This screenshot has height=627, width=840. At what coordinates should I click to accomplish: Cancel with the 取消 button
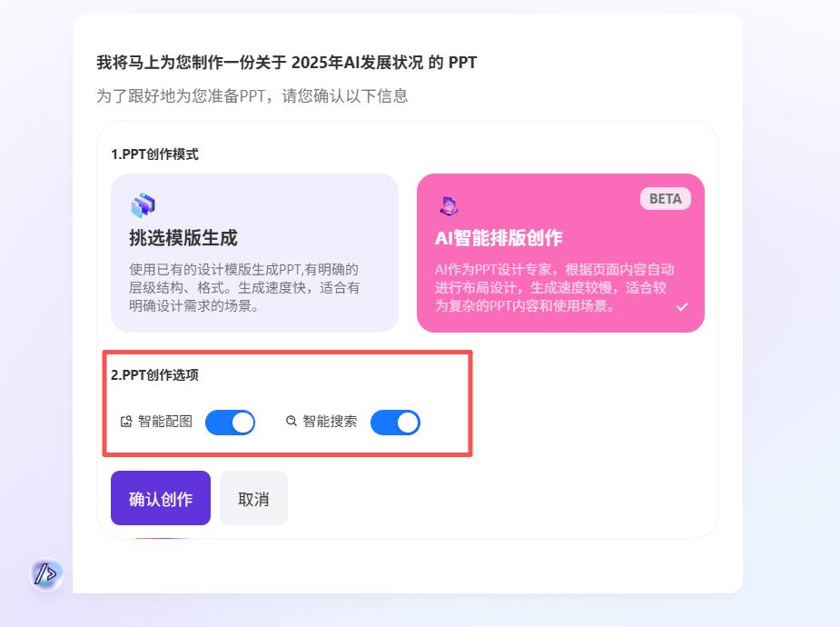(253, 499)
